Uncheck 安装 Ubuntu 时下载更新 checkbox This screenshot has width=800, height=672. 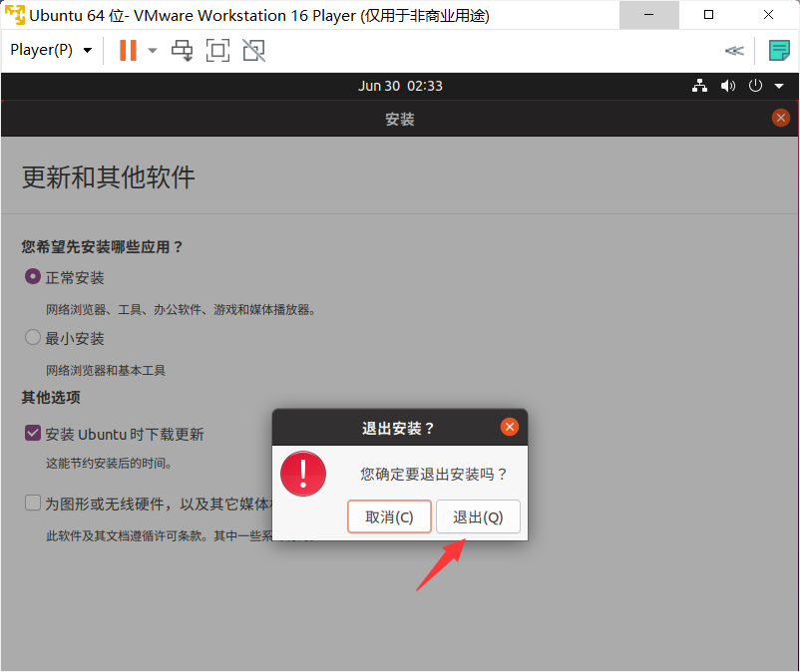pos(33,434)
